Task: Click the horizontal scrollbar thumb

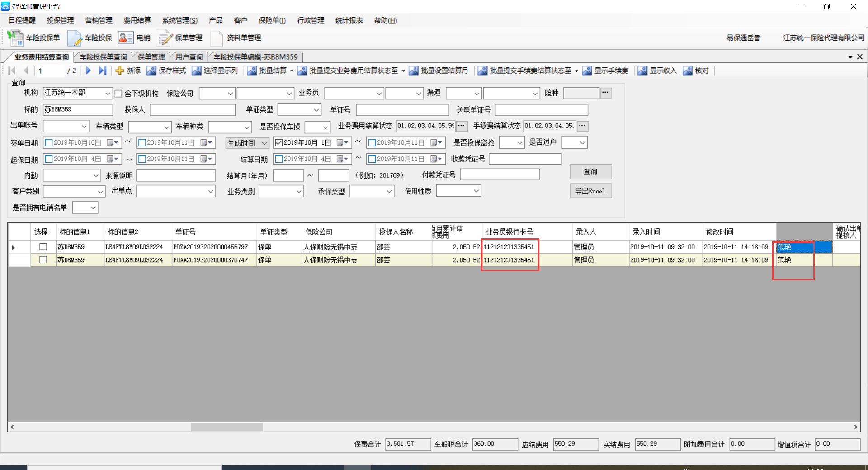Action: click(226, 427)
